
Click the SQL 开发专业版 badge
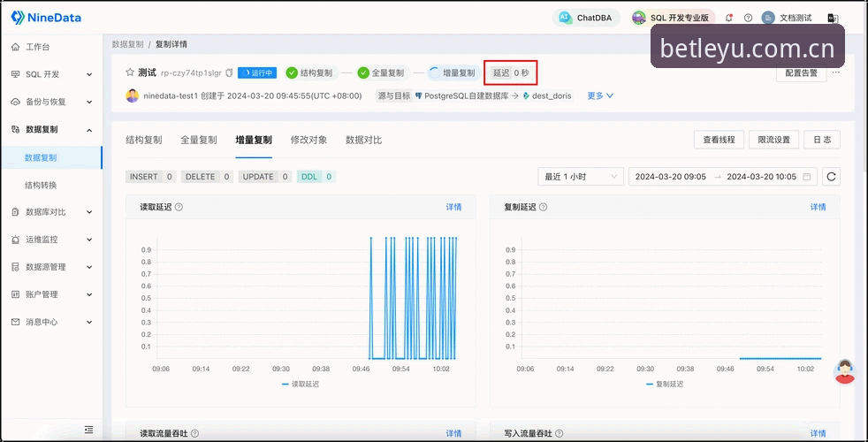pyautogui.click(x=674, y=18)
